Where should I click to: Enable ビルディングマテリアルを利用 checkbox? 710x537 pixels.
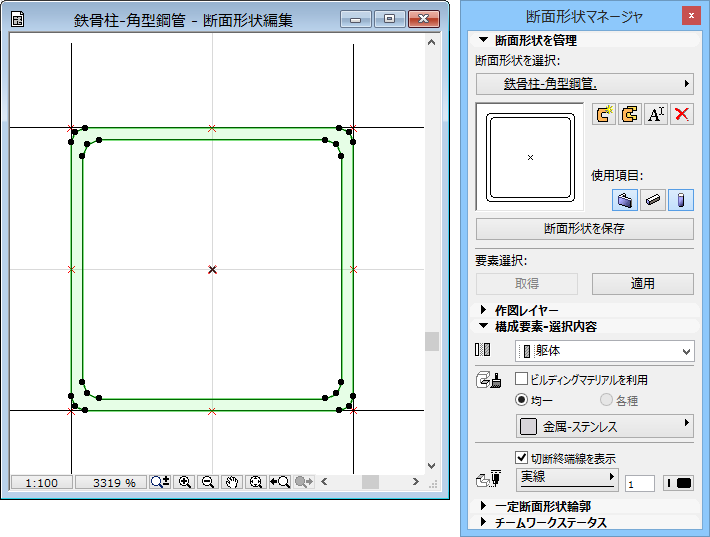point(521,379)
